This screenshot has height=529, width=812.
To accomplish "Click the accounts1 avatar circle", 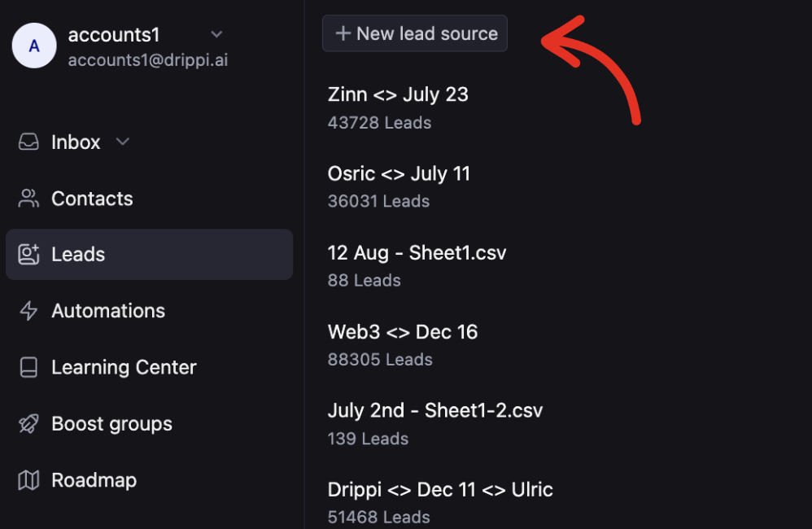I will click(x=34, y=46).
